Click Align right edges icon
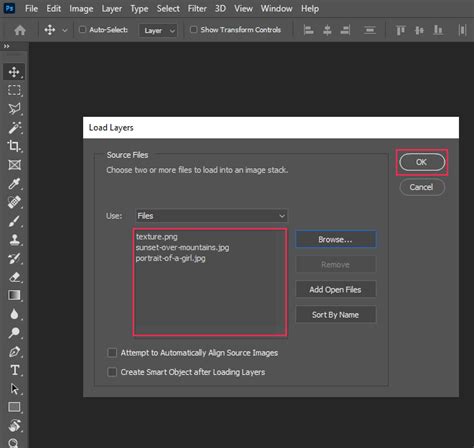474x448 pixels. pos(346,30)
